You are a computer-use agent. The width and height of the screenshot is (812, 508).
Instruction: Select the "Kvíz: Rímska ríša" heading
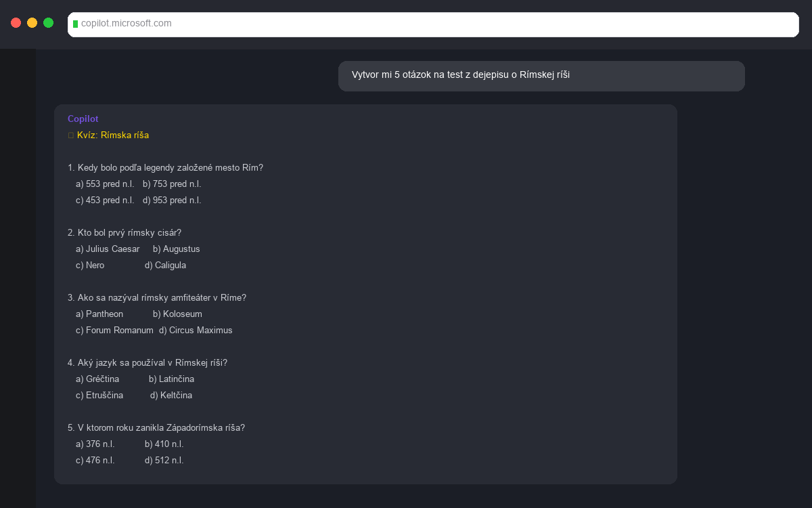[112, 135]
